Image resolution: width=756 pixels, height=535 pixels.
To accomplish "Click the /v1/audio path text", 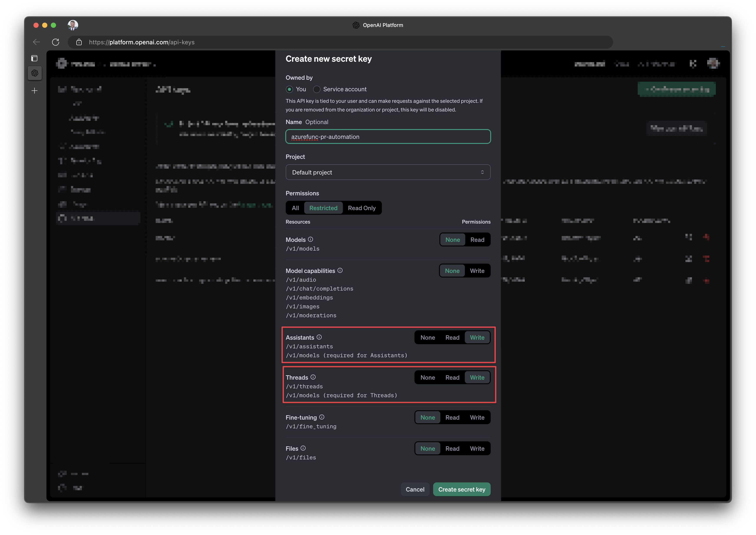I will click(301, 279).
